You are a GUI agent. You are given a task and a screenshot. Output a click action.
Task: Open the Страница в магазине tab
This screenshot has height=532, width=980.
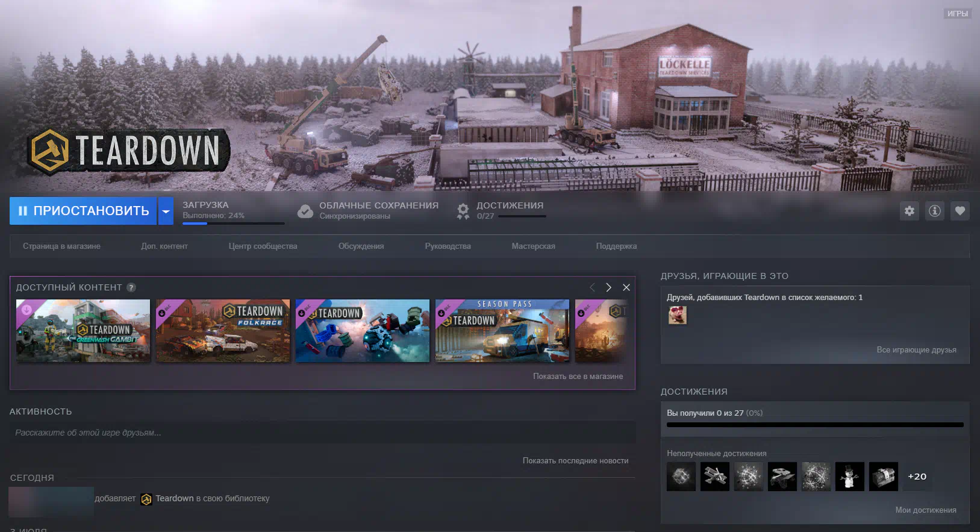point(61,246)
